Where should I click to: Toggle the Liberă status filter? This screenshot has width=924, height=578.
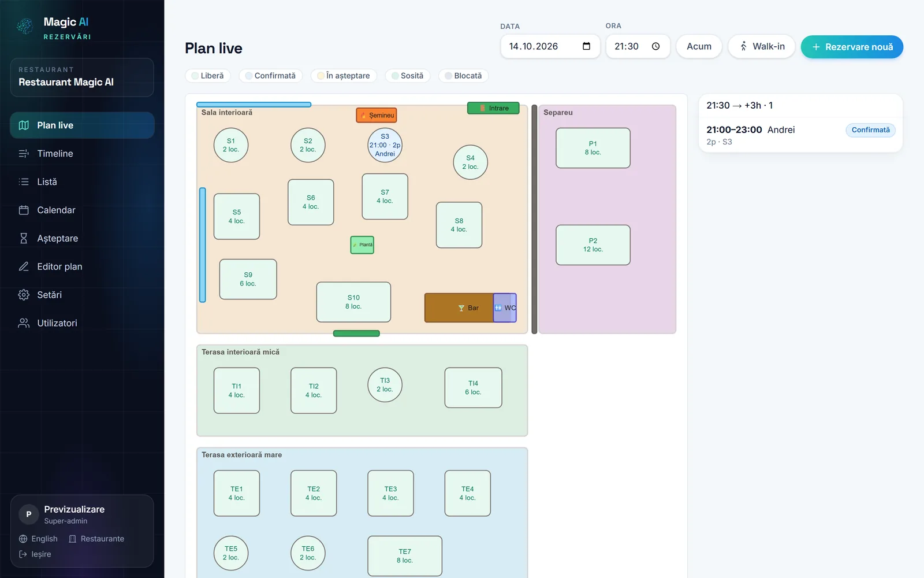tap(208, 76)
